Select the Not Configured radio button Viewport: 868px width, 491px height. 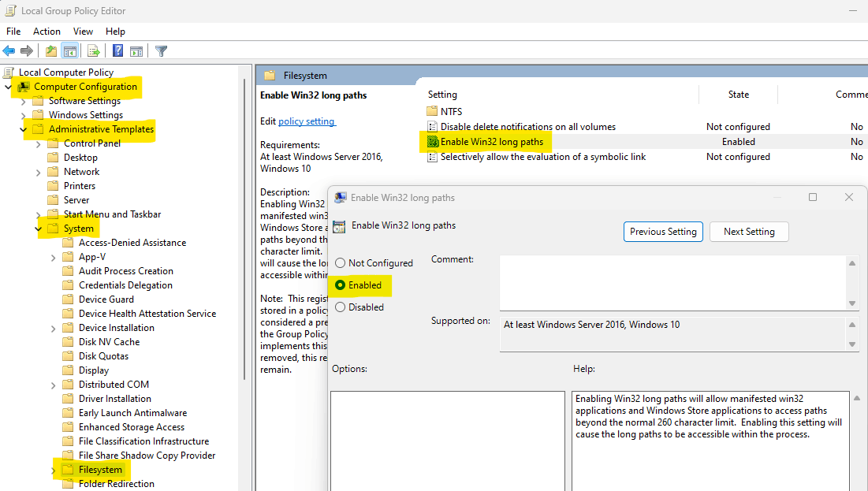(340, 263)
